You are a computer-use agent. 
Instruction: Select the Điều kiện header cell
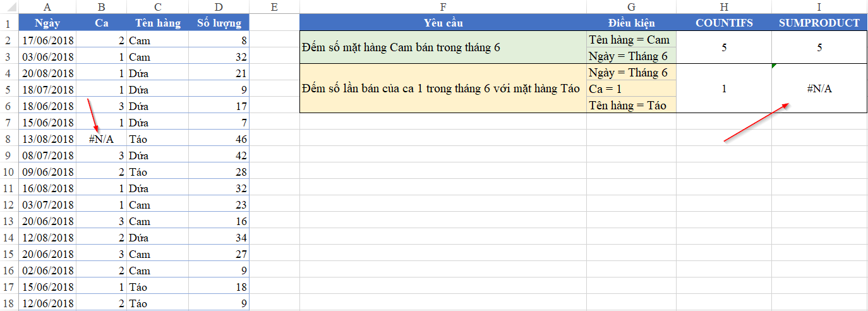click(x=631, y=23)
